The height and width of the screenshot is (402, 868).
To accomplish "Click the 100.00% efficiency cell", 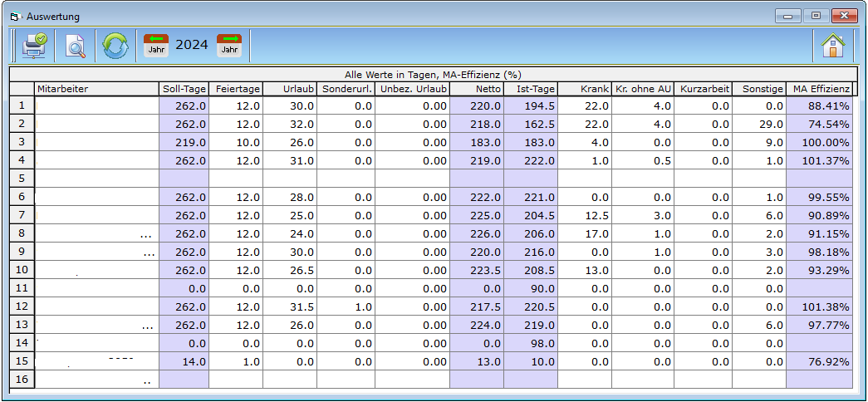I will 819,142.
